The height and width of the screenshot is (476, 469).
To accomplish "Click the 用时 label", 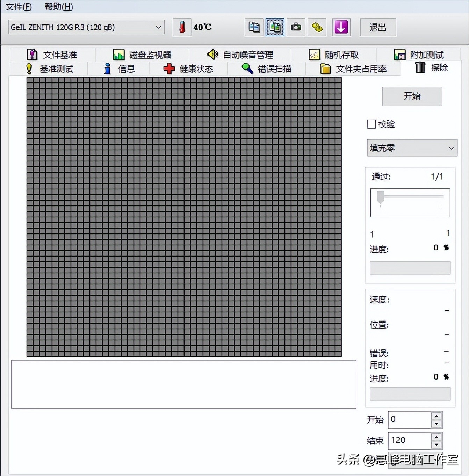I will 379,365.
